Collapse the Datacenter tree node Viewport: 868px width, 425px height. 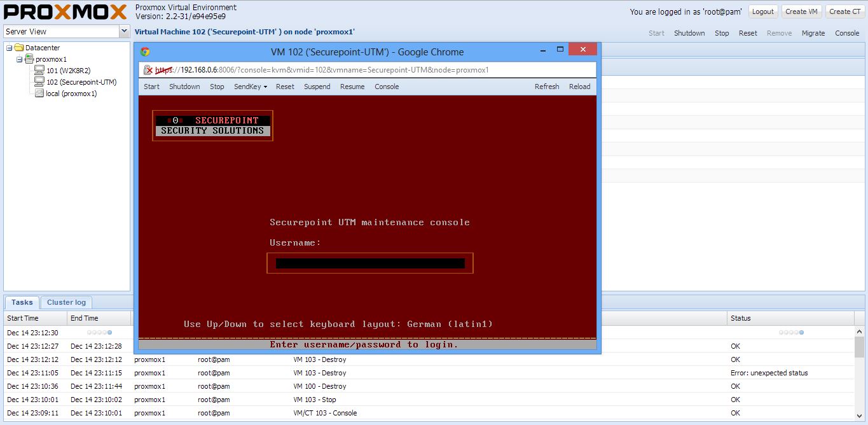coord(10,48)
